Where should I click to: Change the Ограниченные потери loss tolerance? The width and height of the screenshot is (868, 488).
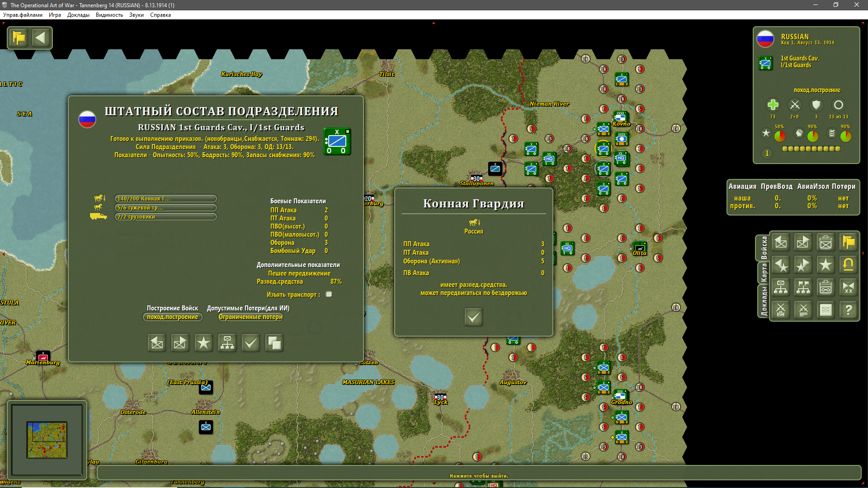[250, 317]
